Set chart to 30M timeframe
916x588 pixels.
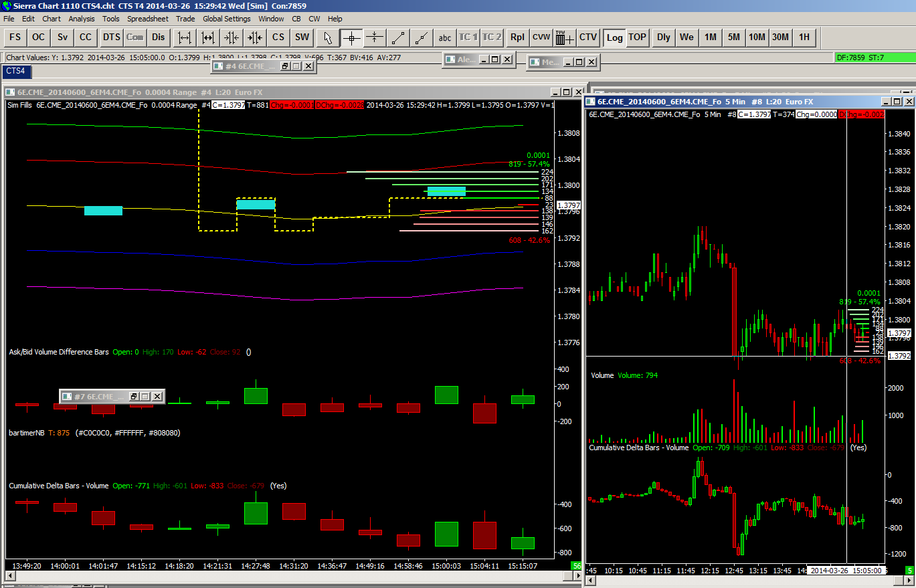(781, 37)
